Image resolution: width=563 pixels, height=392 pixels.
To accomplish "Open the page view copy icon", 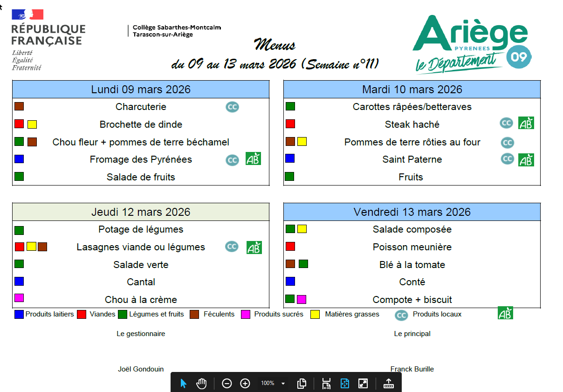I will click(x=302, y=383).
